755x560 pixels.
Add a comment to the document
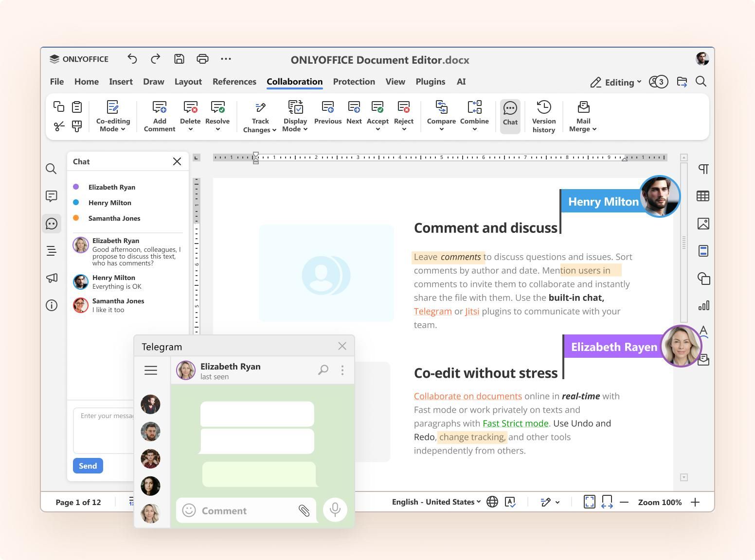click(160, 116)
